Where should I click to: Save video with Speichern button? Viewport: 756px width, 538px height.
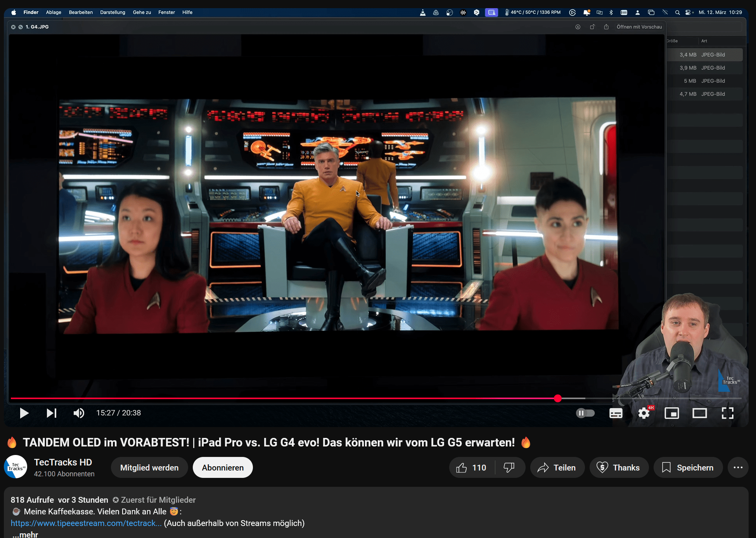point(688,467)
